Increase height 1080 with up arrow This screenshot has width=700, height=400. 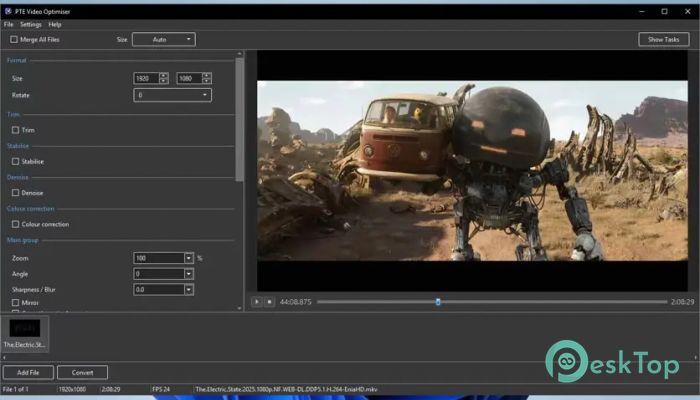tap(206, 75)
